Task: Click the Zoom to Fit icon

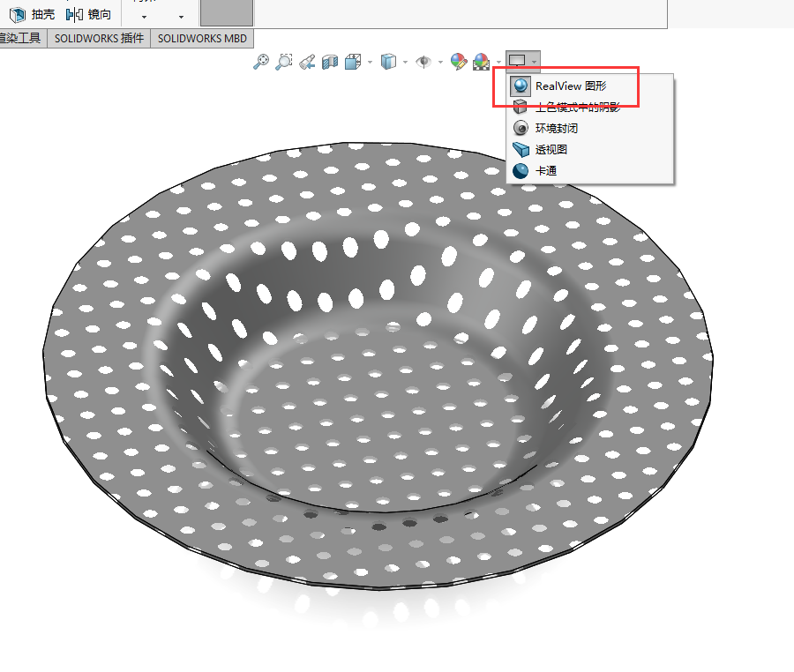Action: [261, 62]
